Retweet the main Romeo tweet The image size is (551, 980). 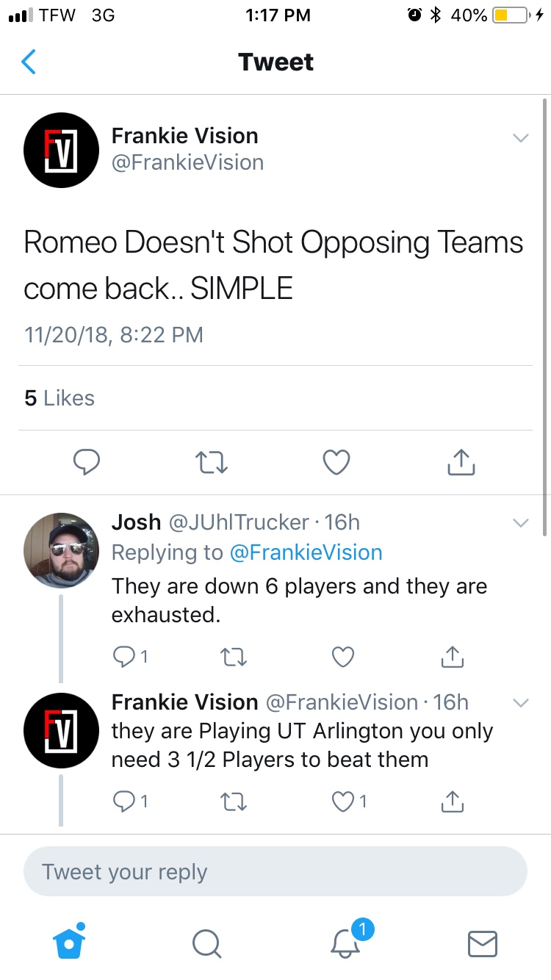[x=212, y=462]
